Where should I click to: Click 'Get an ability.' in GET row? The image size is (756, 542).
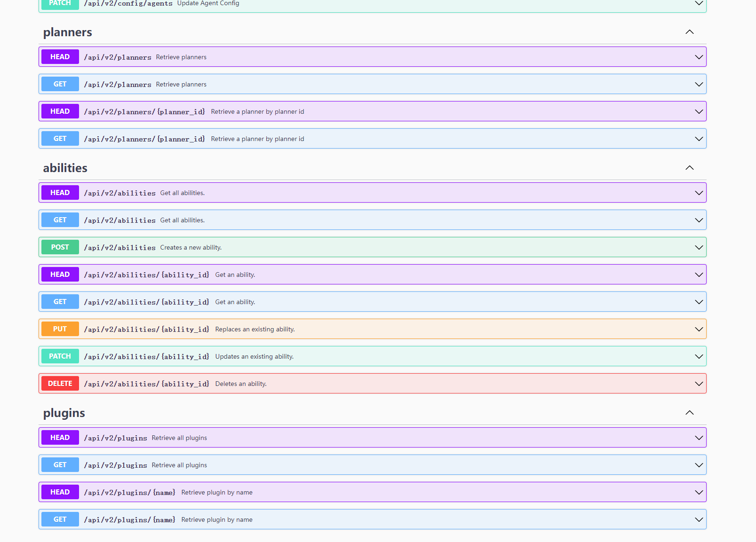click(x=235, y=302)
